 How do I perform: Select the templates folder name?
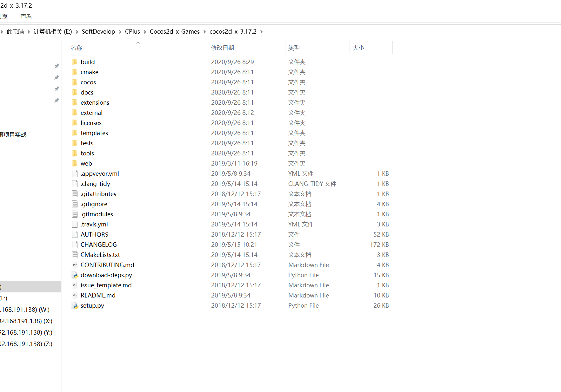[x=94, y=133]
